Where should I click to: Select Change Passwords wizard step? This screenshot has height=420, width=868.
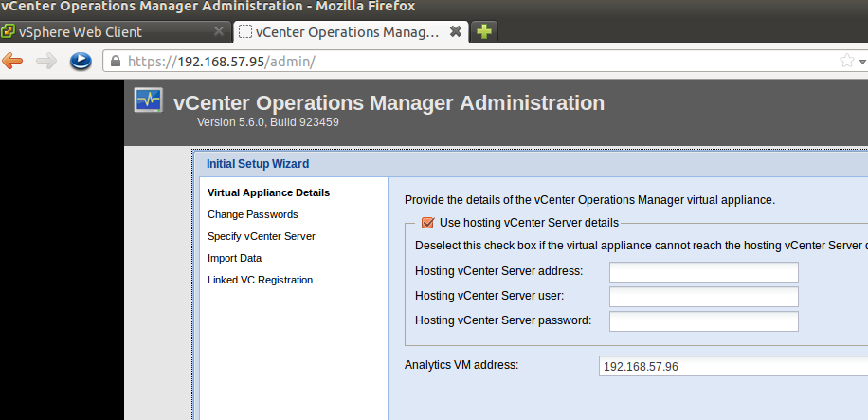252,214
